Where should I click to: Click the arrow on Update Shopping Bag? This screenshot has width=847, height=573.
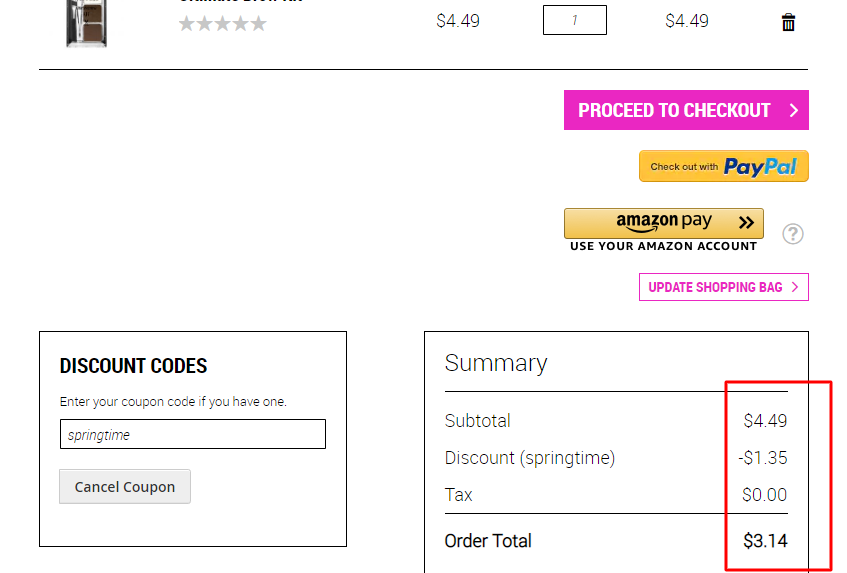tap(795, 287)
